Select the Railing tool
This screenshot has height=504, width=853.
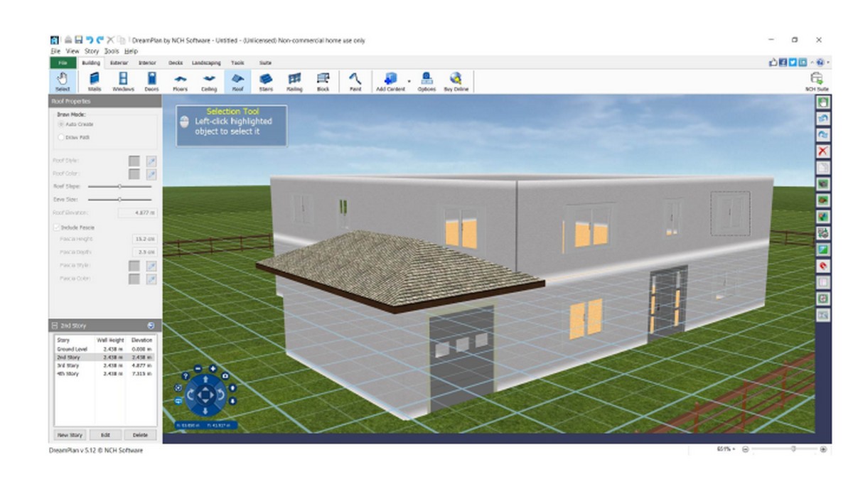294,82
